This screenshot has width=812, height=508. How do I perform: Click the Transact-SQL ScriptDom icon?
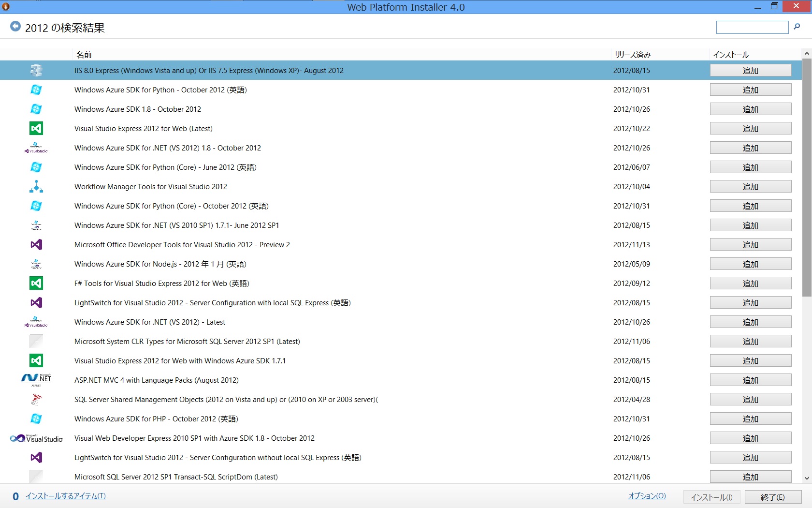(x=36, y=477)
